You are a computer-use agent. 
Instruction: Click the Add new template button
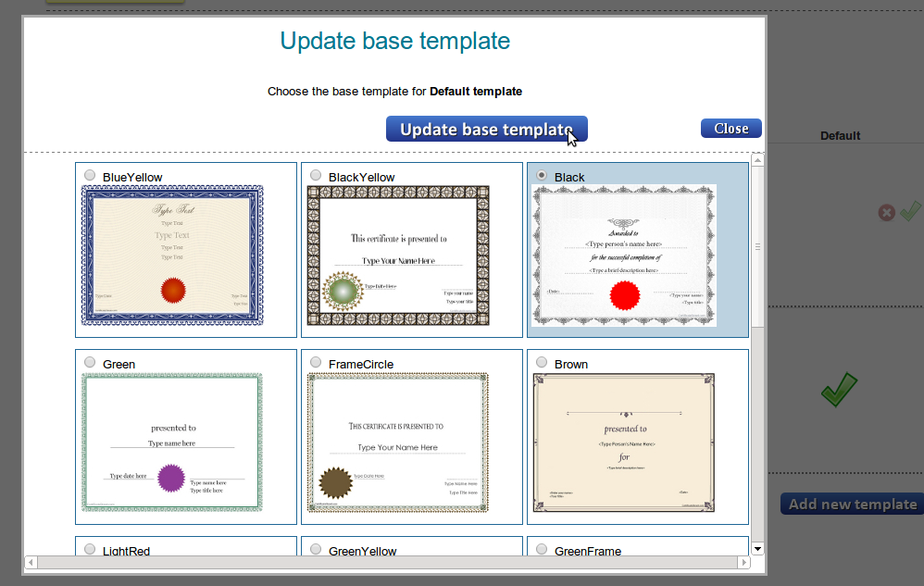[853, 505]
